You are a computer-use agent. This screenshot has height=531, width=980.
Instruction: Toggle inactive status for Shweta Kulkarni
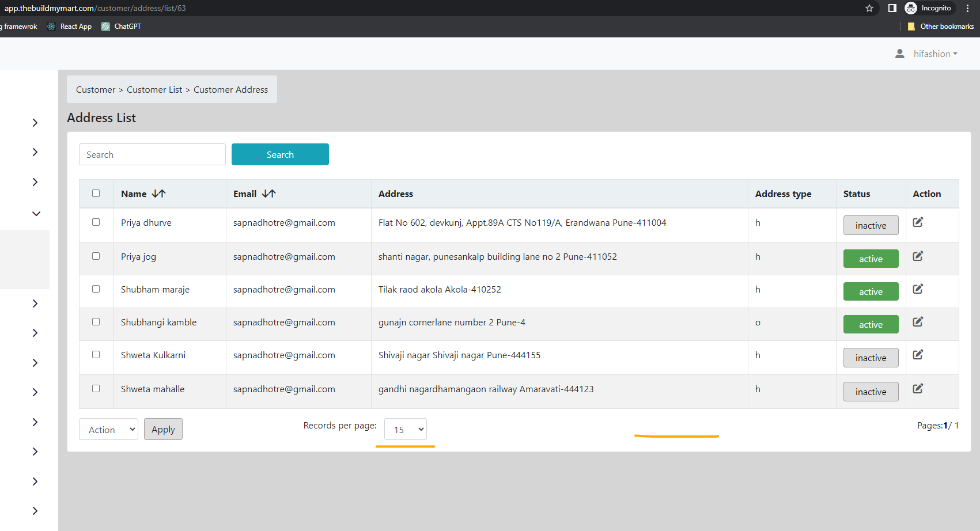pos(871,358)
